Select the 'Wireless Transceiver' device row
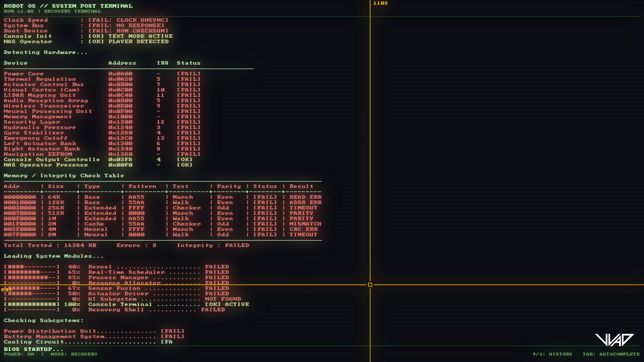The height and width of the screenshot is (362, 644). pos(102,106)
